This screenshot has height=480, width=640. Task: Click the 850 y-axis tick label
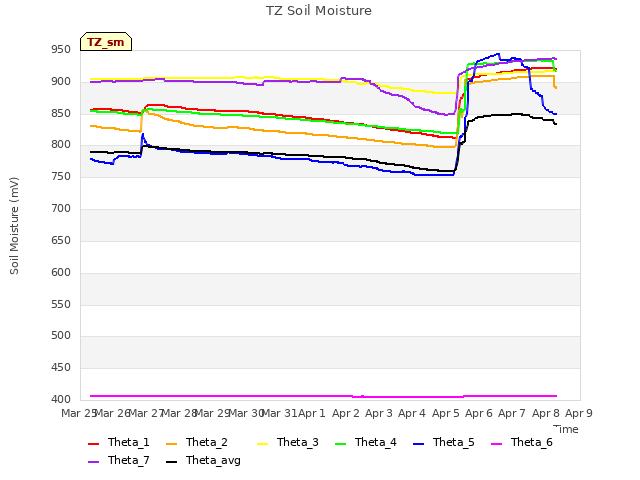pyautogui.click(x=61, y=113)
